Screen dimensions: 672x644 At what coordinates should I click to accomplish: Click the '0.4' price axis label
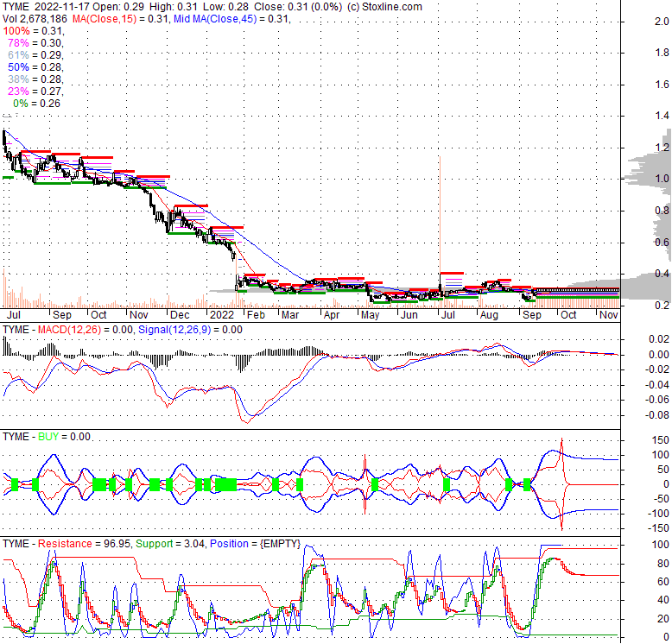point(662,274)
